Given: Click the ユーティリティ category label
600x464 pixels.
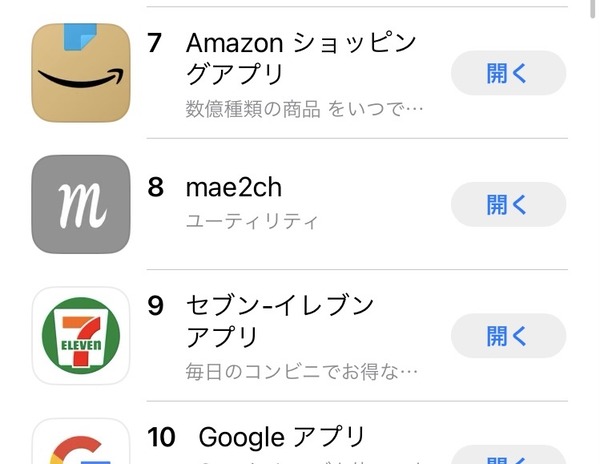Looking at the screenshot, I should [252, 221].
